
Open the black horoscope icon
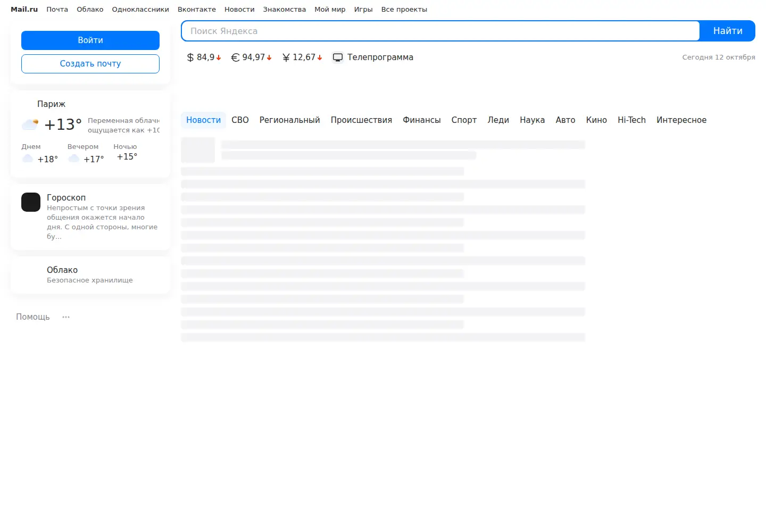[x=31, y=202]
